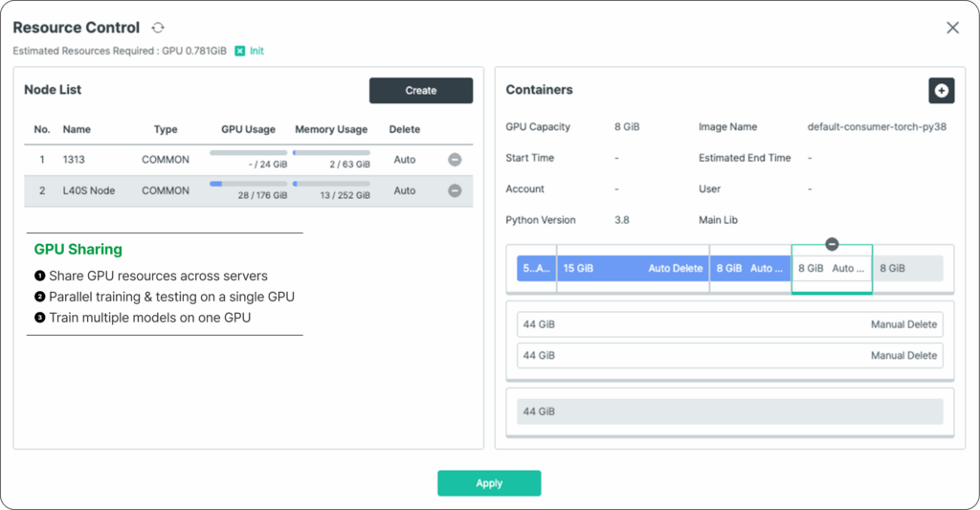Click L40S Node GPU usage bar
This screenshot has width=980, height=510.
pyautogui.click(x=248, y=184)
